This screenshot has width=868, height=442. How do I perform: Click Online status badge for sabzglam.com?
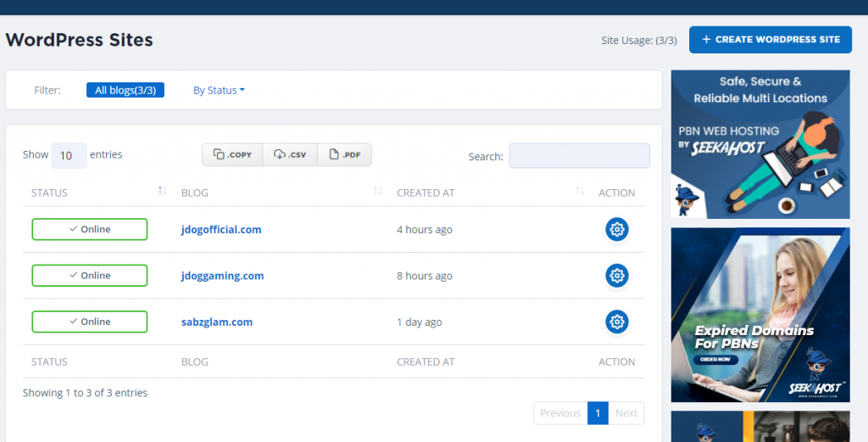tap(90, 322)
